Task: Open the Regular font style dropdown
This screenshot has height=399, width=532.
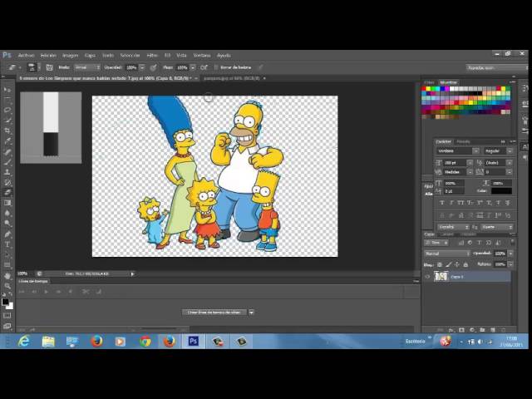Action: point(510,151)
